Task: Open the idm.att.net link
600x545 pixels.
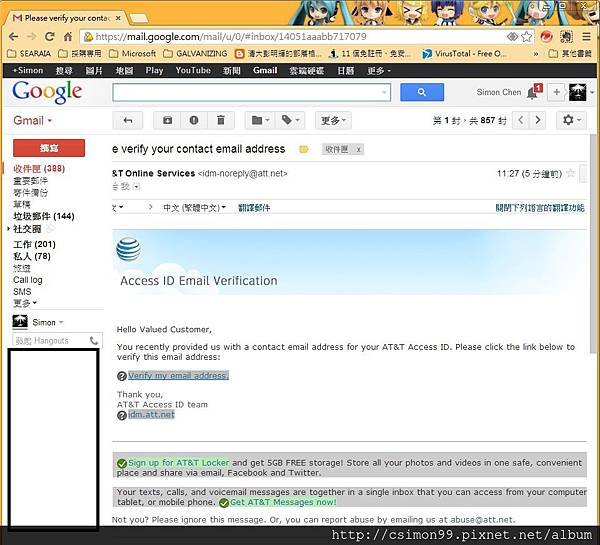Action: pyautogui.click(x=151, y=414)
